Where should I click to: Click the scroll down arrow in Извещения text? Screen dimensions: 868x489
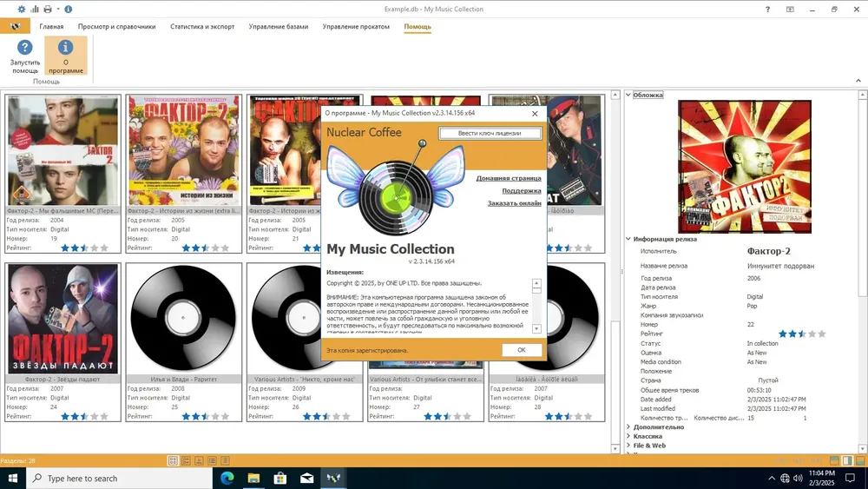(x=536, y=328)
